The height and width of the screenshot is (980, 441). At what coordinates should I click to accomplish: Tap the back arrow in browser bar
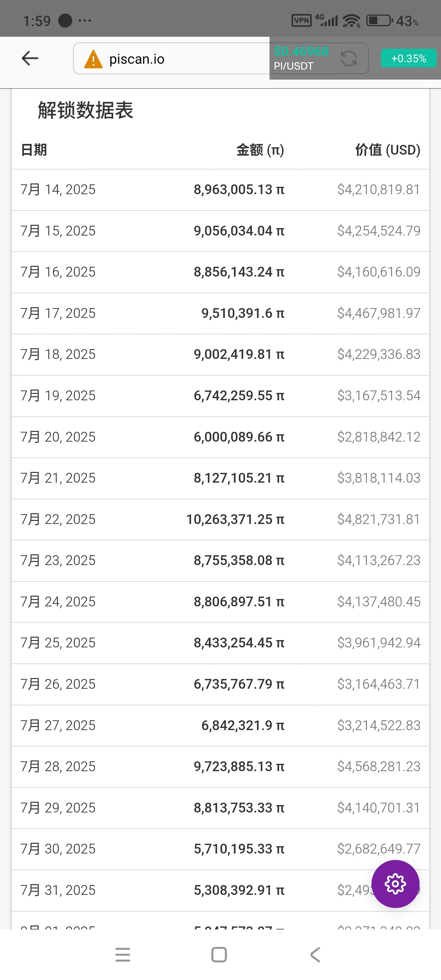[30, 58]
